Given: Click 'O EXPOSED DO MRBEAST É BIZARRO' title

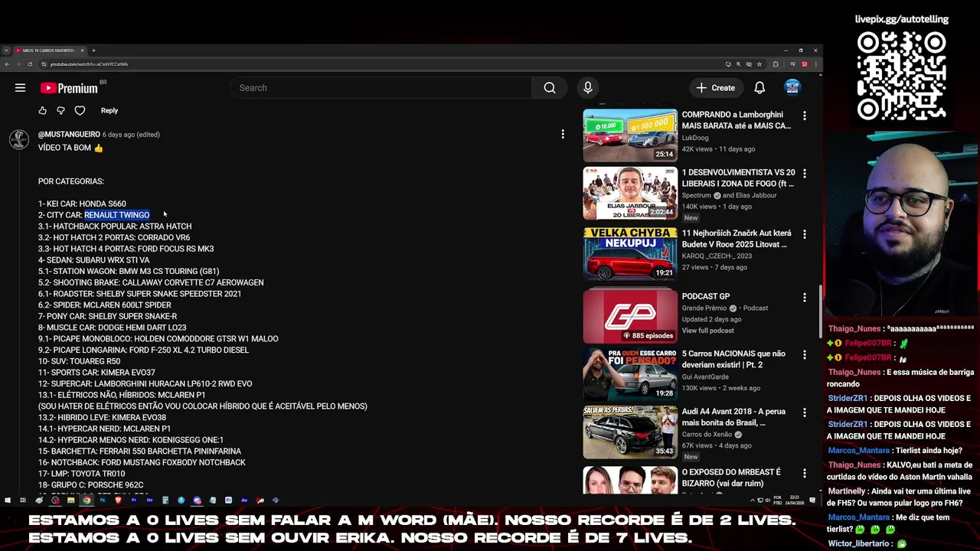Looking at the screenshot, I should pos(731,478).
